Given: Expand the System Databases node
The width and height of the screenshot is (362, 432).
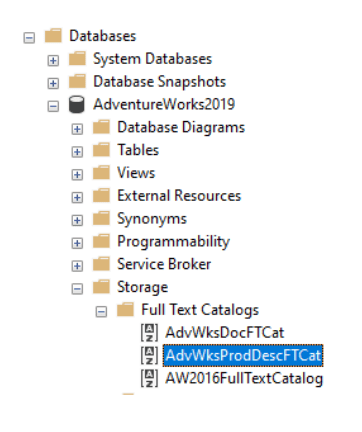Looking at the screenshot, I should click(x=53, y=60).
